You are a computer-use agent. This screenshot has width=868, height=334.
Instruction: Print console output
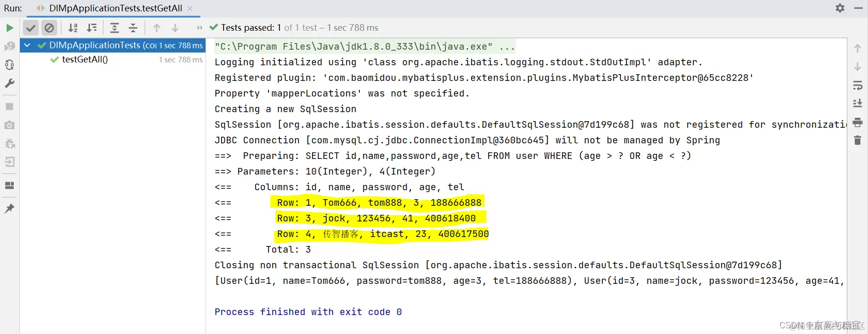click(x=858, y=123)
